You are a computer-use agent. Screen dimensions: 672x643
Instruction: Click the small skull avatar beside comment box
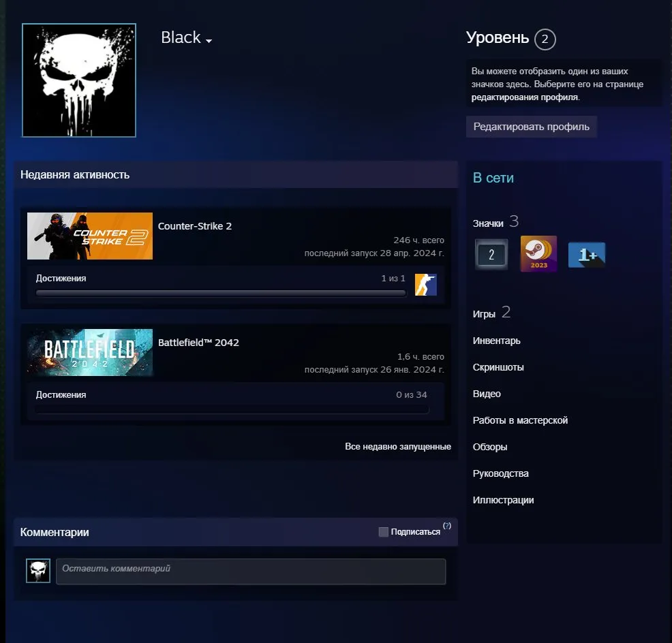tap(38, 571)
